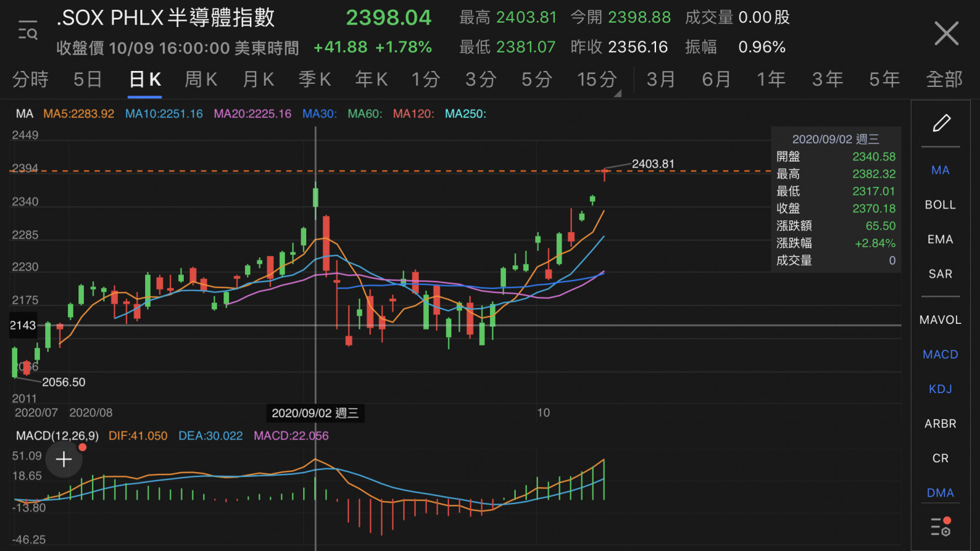Click the MA60 legend label
Viewport: 980px width, 551px height.
pos(365,114)
